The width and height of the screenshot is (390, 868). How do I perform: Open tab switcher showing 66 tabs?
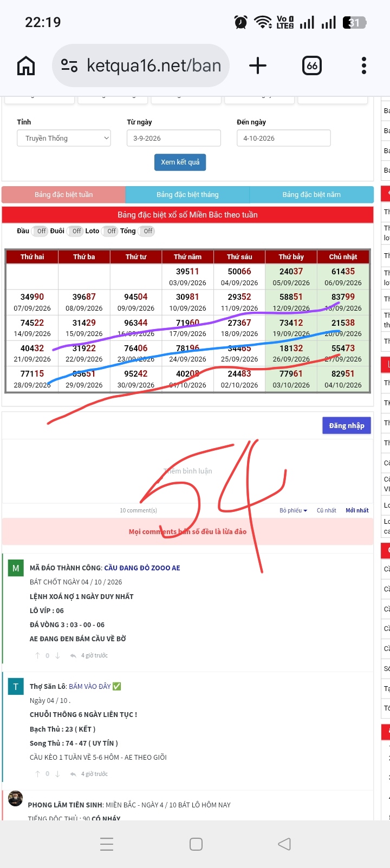point(312,66)
